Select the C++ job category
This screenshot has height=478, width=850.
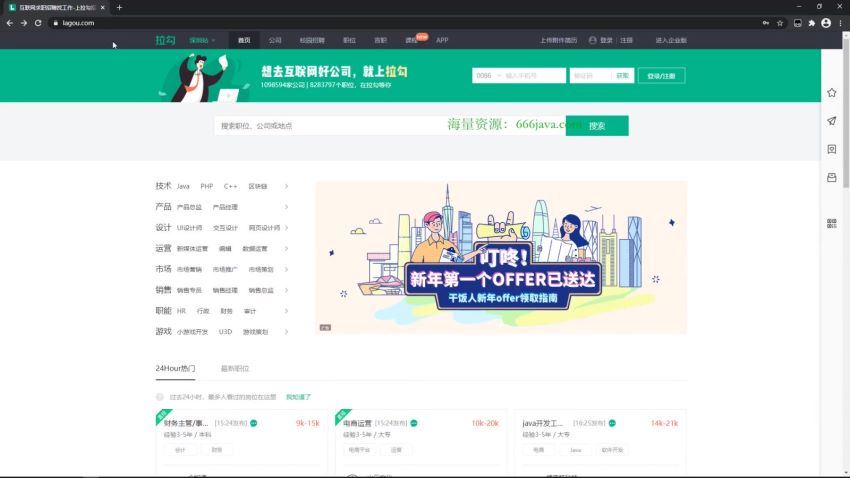point(230,186)
